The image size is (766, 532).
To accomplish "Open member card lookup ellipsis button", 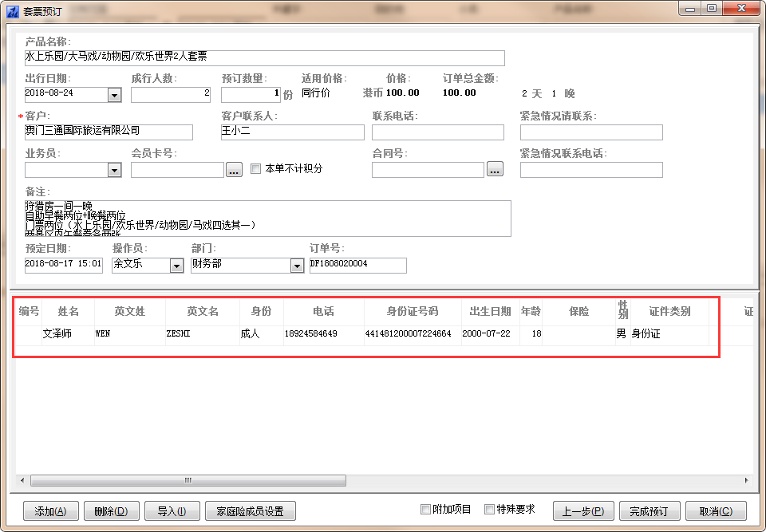I will [234, 170].
